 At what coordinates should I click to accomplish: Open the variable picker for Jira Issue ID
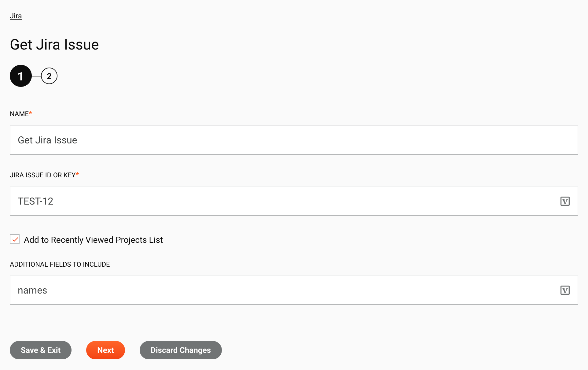click(565, 201)
